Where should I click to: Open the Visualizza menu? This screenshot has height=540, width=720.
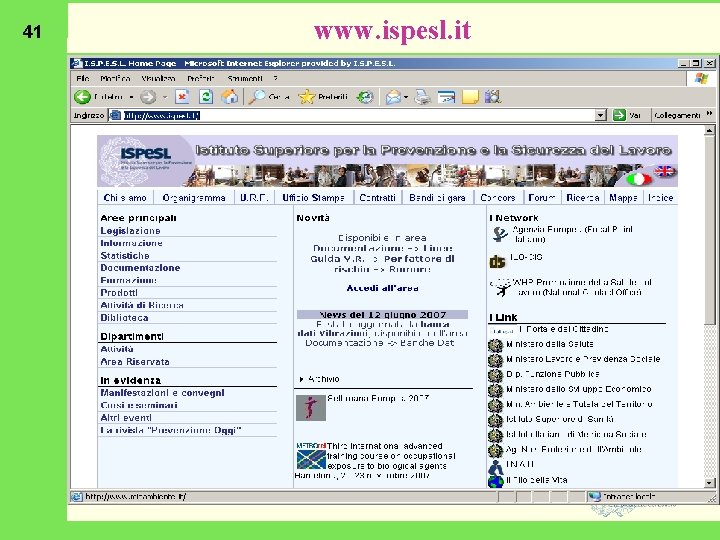click(x=158, y=79)
